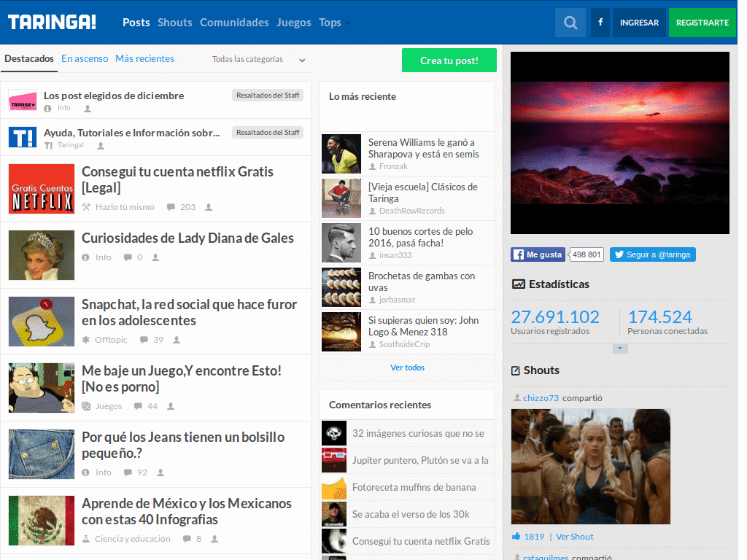Click the Mexican flag thumbnail

click(x=42, y=521)
